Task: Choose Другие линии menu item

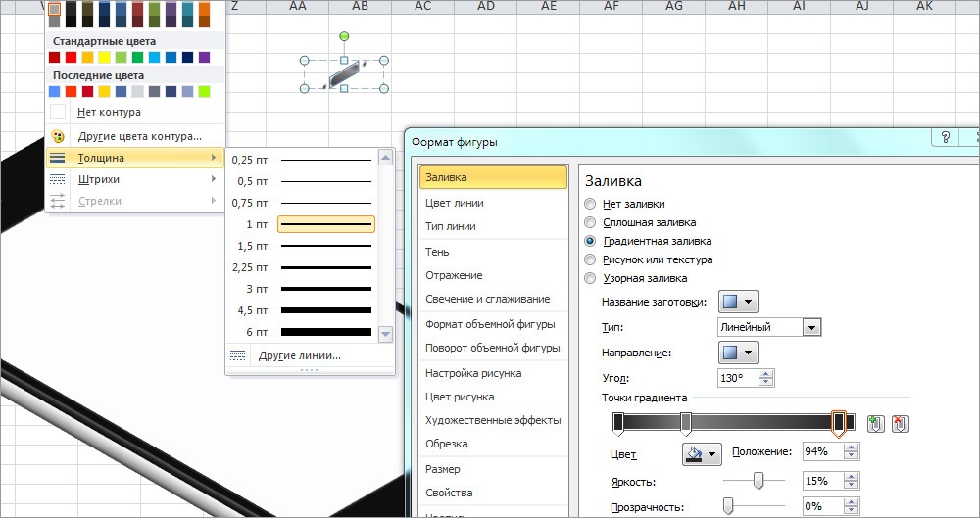Action: point(310,355)
